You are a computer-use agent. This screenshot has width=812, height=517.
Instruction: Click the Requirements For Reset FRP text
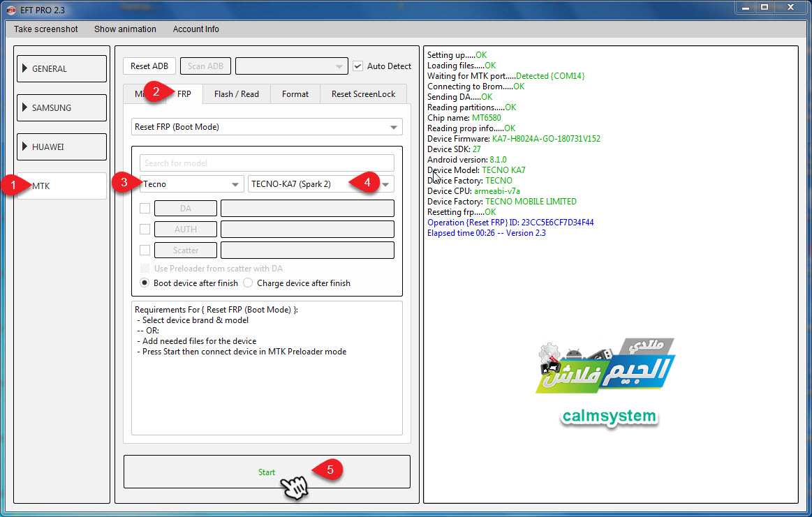(x=216, y=310)
